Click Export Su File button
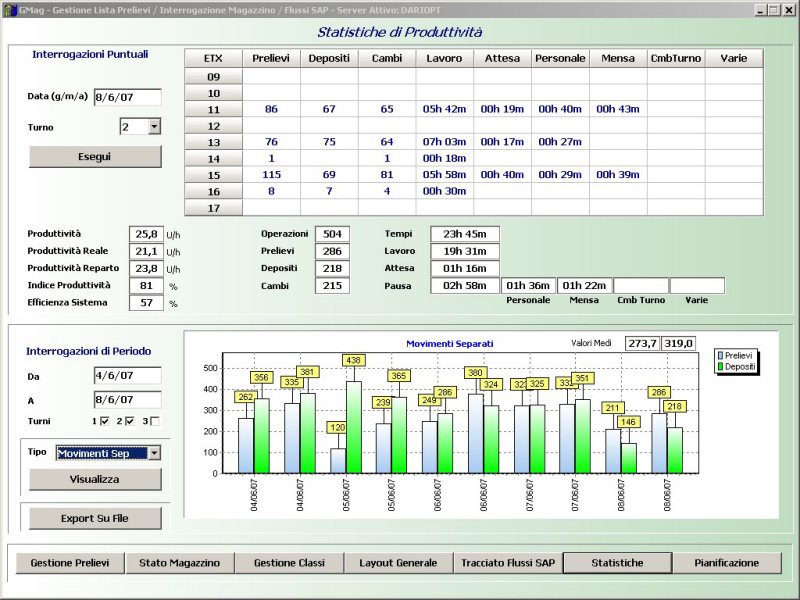This screenshot has width=800, height=600. (x=95, y=518)
